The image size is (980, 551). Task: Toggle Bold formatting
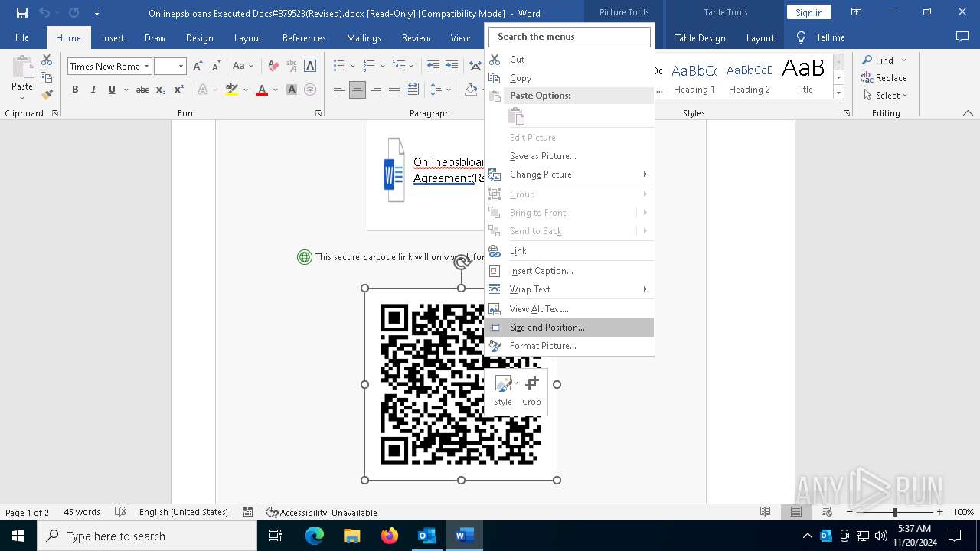pos(75,90)
